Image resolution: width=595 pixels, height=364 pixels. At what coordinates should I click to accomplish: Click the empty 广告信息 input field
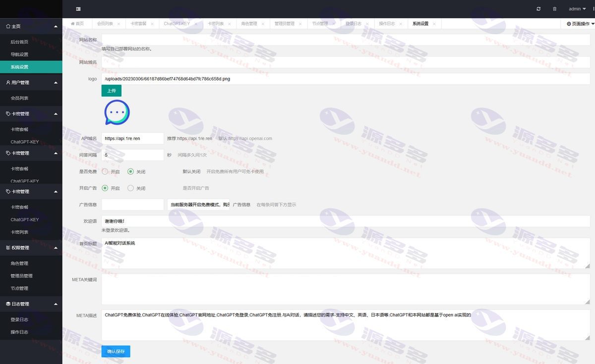[x=132, y=205]
